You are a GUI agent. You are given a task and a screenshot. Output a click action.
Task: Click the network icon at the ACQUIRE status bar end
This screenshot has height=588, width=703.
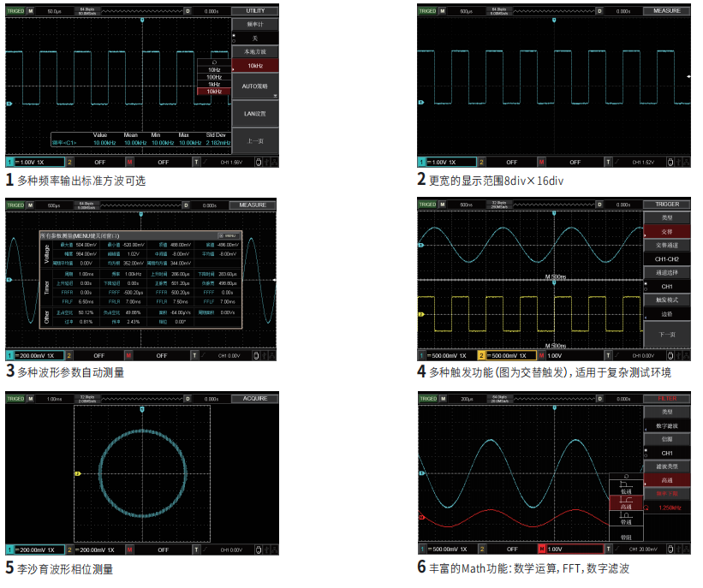point(274,549)
